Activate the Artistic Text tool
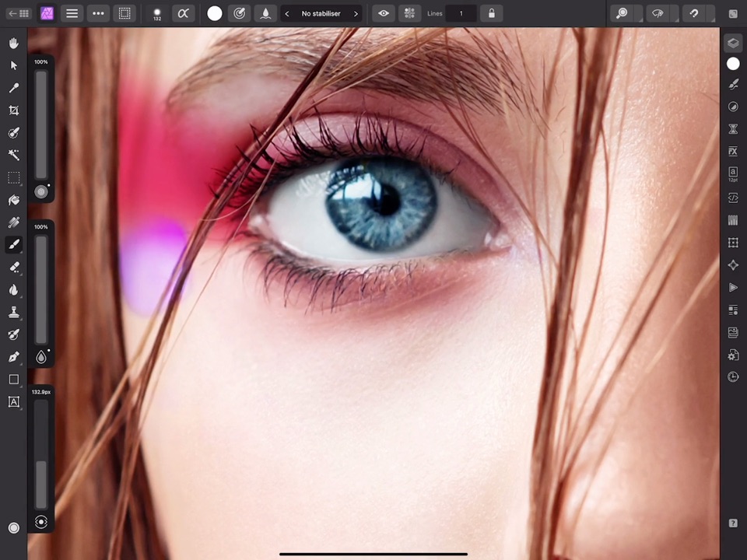The height and width of the screenshot is (560, 747). pyautogui.click(x=13, y=402)
